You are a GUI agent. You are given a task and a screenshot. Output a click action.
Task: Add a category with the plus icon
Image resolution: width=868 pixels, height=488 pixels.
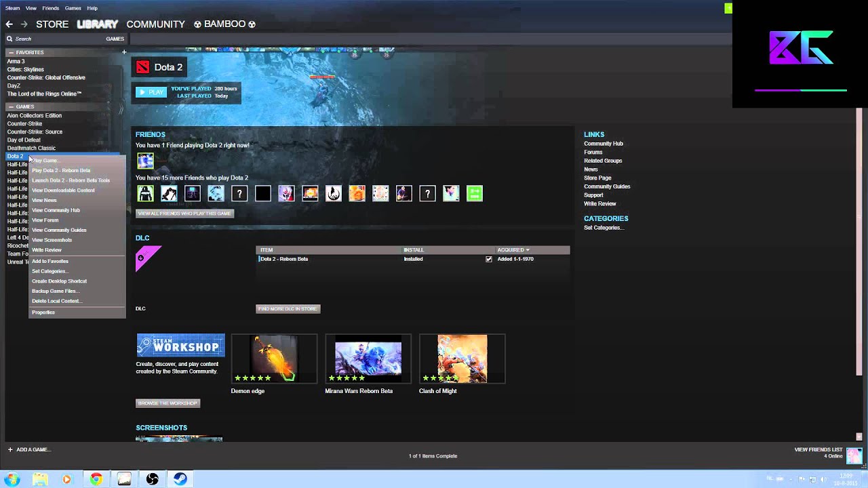click(x=124, y=52)
